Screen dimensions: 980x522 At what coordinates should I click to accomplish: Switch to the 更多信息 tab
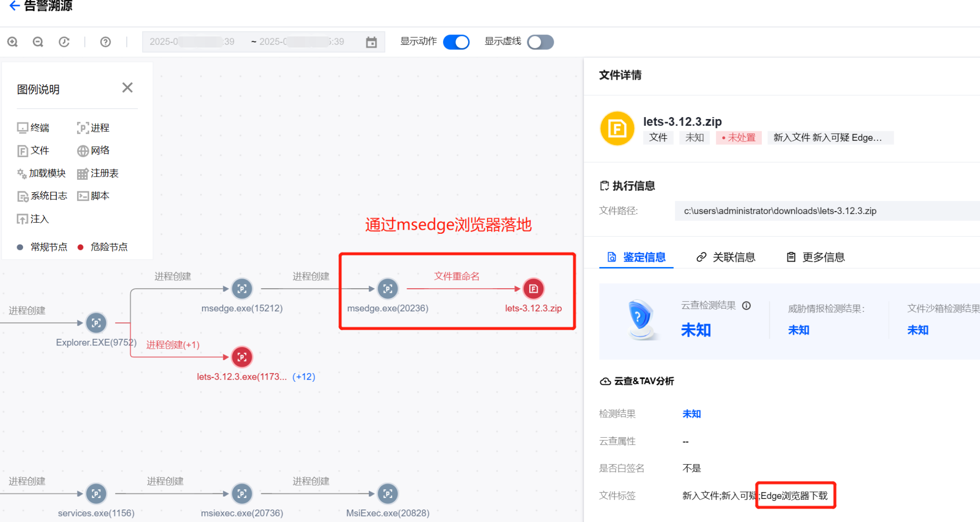coord(815,257)
